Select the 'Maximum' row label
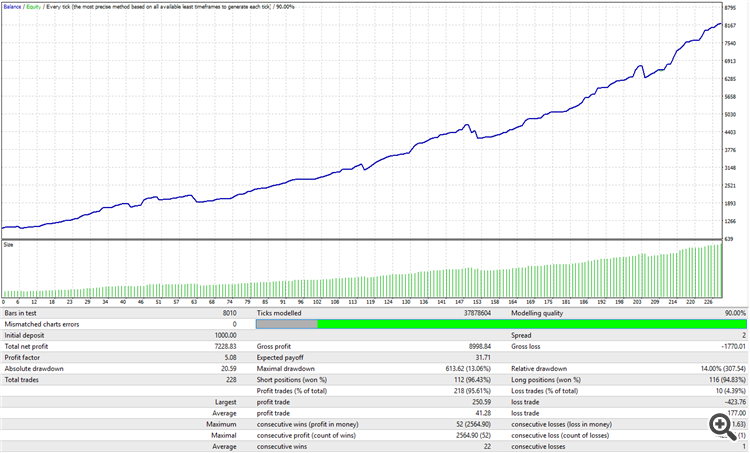Screen dimensions: 750x453 click(221, 424)
